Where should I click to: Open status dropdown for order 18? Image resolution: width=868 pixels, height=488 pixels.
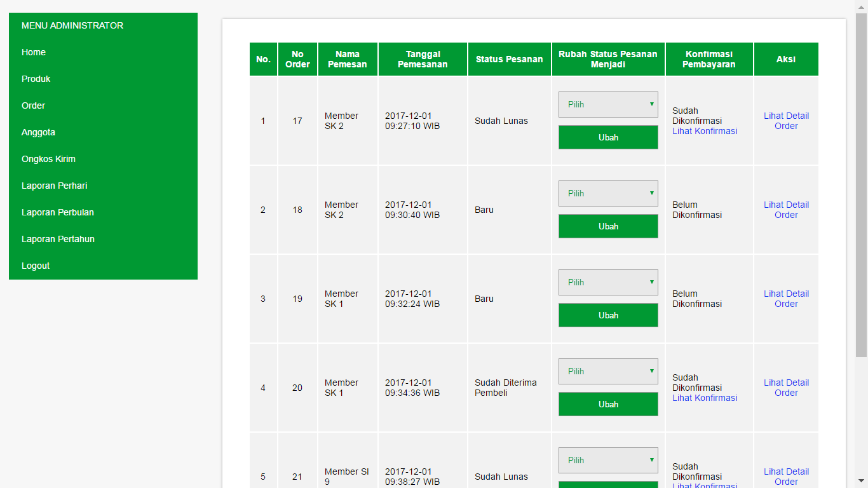(x=608, y=193)
